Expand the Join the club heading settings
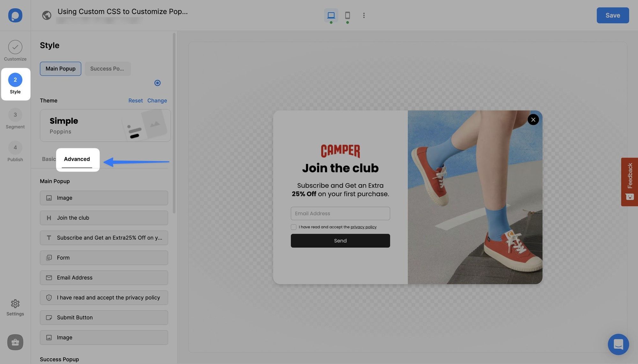This screenshot has width=638, height=364. (104, 218)
